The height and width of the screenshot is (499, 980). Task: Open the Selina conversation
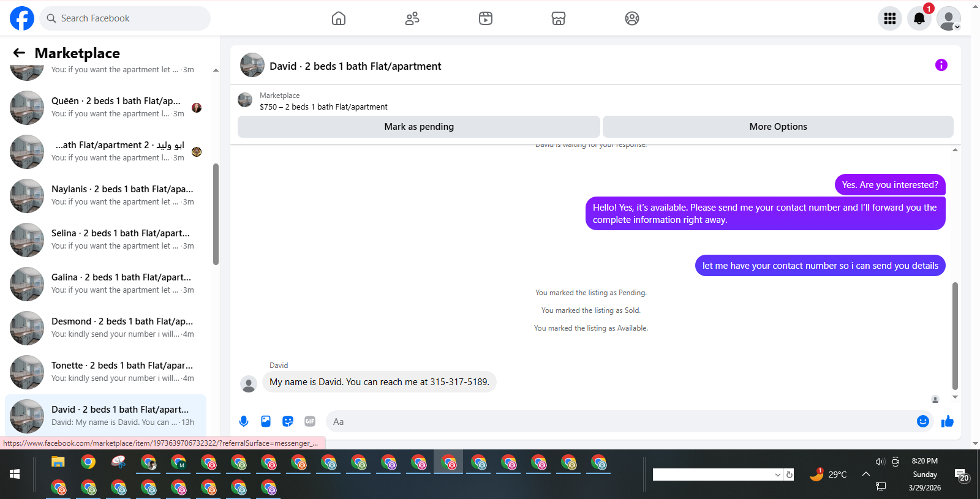[x=105, y=240]
